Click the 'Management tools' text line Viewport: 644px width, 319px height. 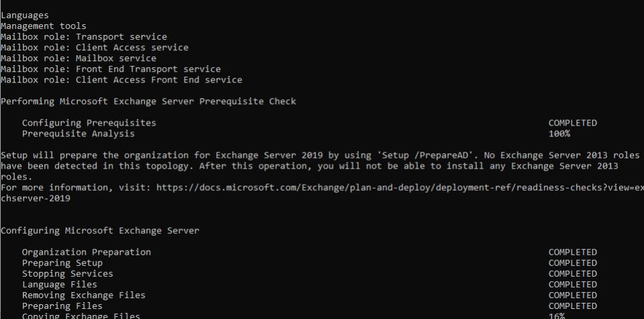[x=43, y=26]
